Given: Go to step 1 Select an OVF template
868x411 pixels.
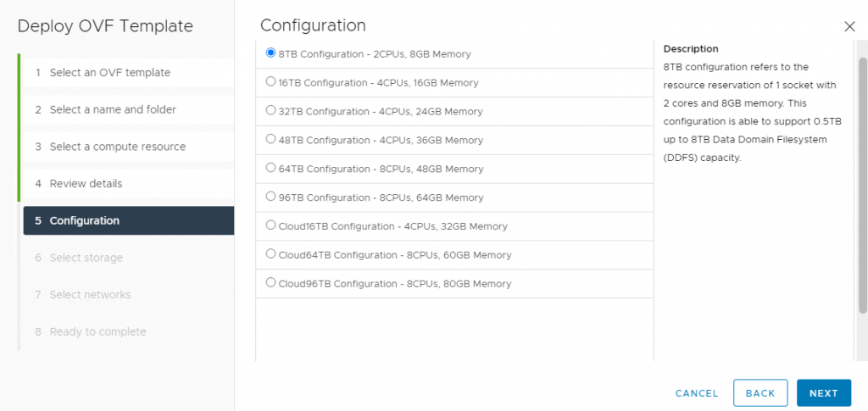Looking at the screenshot, I should tap(109, 73).
